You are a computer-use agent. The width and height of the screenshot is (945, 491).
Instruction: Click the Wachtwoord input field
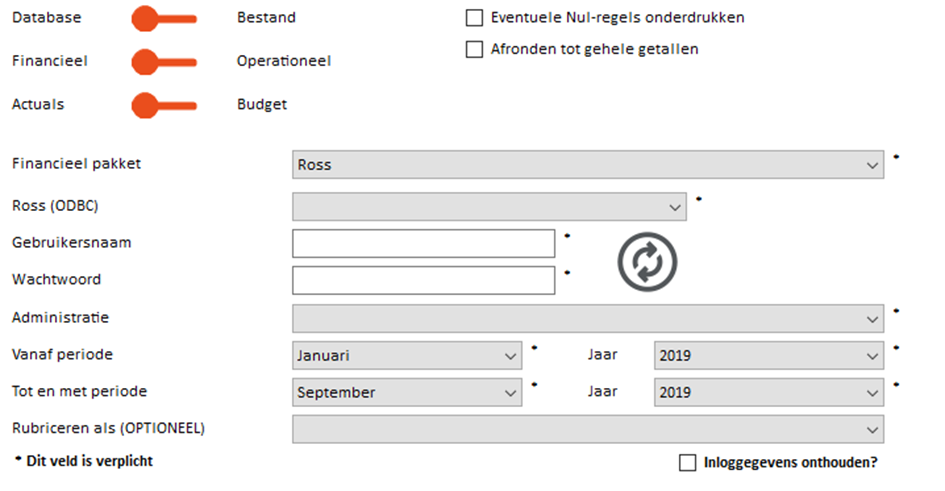424,280
